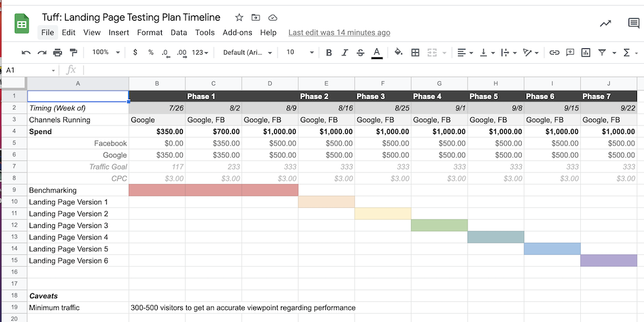Click the Create a filter icon
Screen dimensions: 644x322
click(601, 53)
